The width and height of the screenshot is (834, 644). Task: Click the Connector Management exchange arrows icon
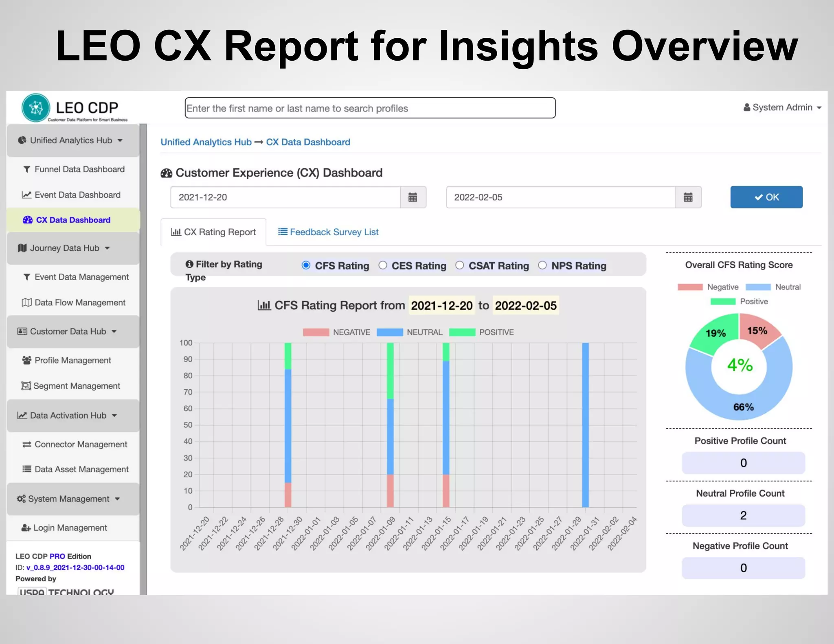coord(27,445)
